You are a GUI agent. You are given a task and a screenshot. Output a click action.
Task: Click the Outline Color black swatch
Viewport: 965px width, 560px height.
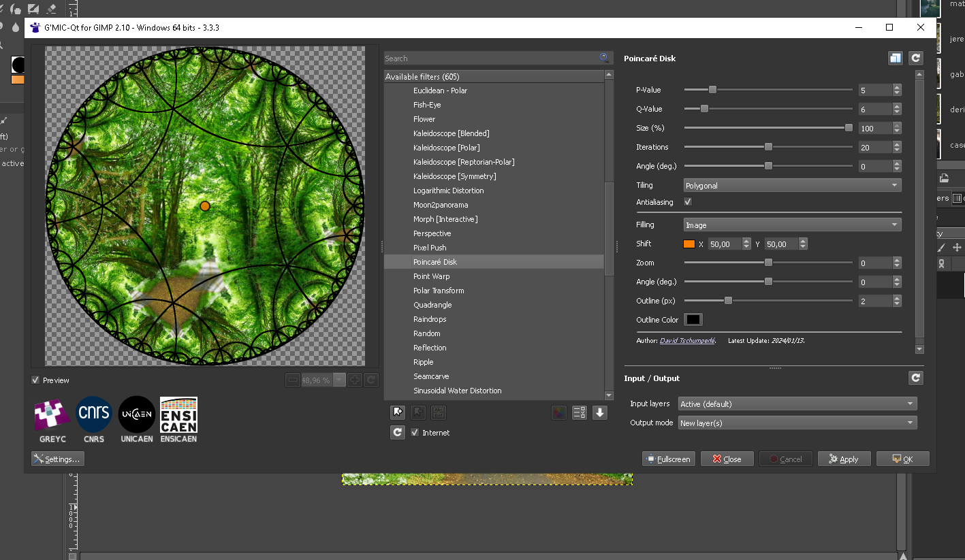[x=693, y=320]
